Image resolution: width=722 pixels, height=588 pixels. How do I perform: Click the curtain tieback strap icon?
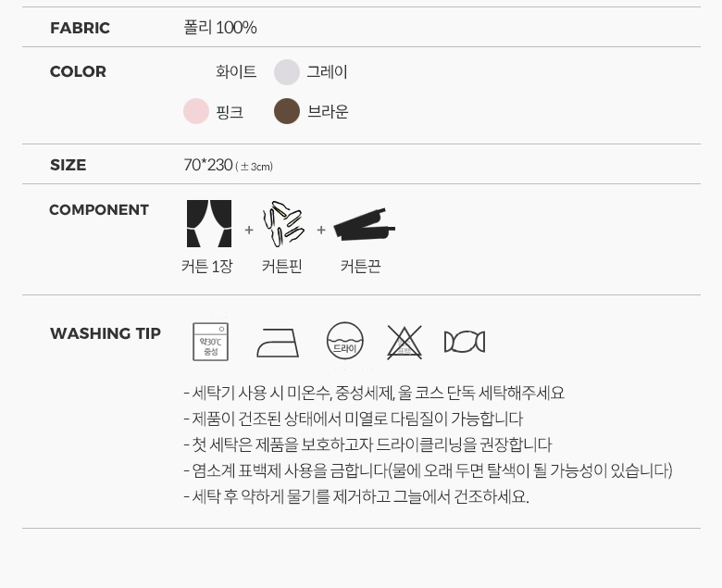click(x=364, y=224)
